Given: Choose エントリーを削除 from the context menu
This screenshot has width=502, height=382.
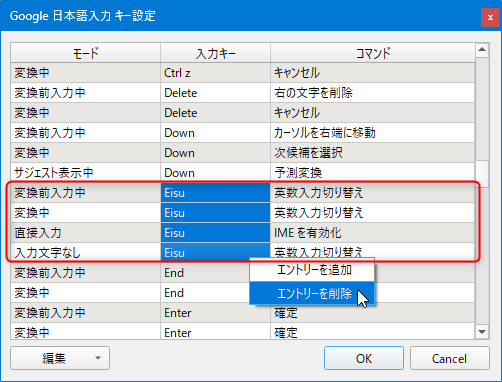Looking at the screenshot, I should click(312, 293).
